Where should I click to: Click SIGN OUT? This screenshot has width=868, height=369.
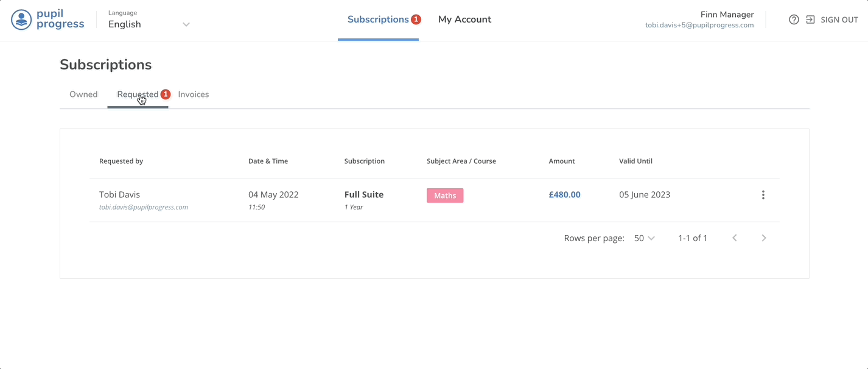840,19
